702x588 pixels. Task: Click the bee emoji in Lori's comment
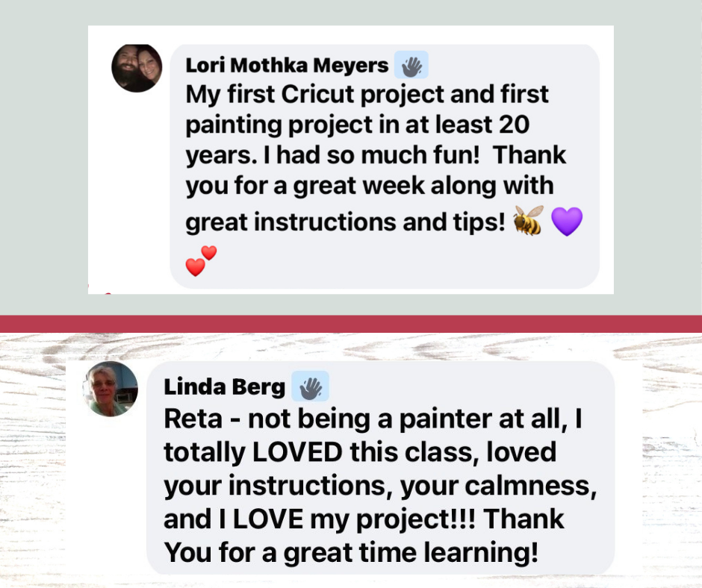click(x=528, y=220)
